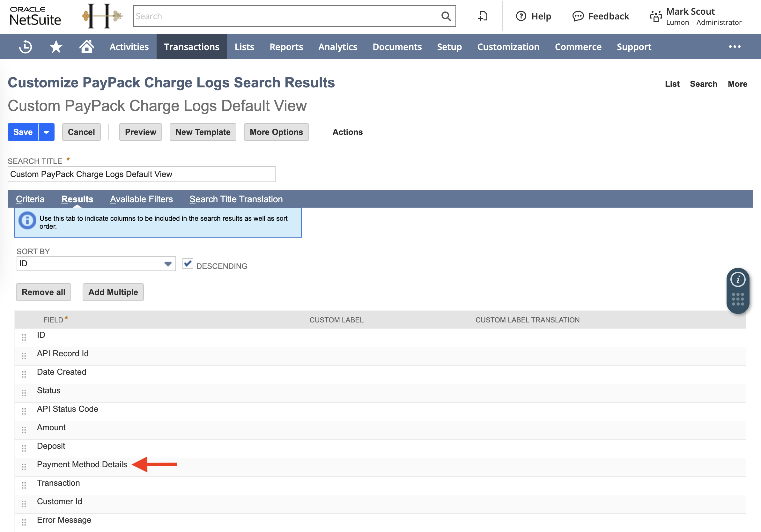This screenshot has height=532, width=761.
Task: Click the Search Title text field
Action: 141,174
